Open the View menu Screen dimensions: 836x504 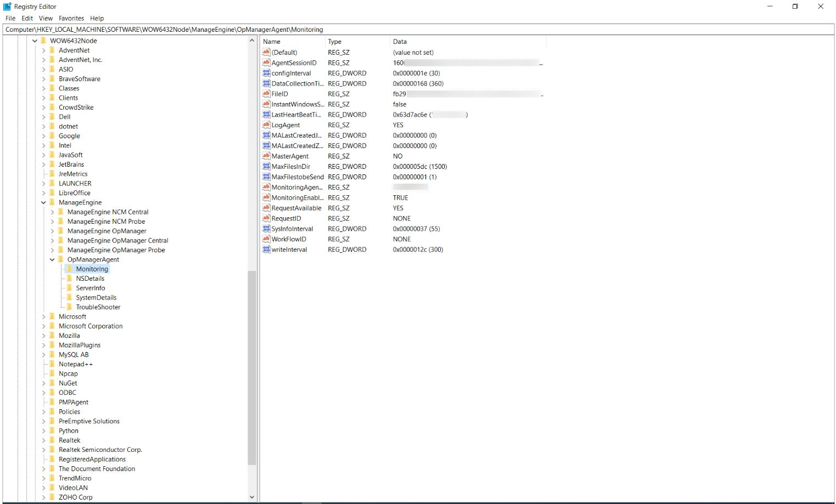click(x=45, y=18)
